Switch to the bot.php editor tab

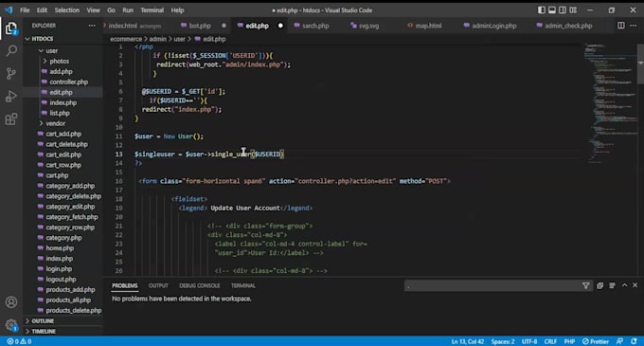(x=200, y=26)
